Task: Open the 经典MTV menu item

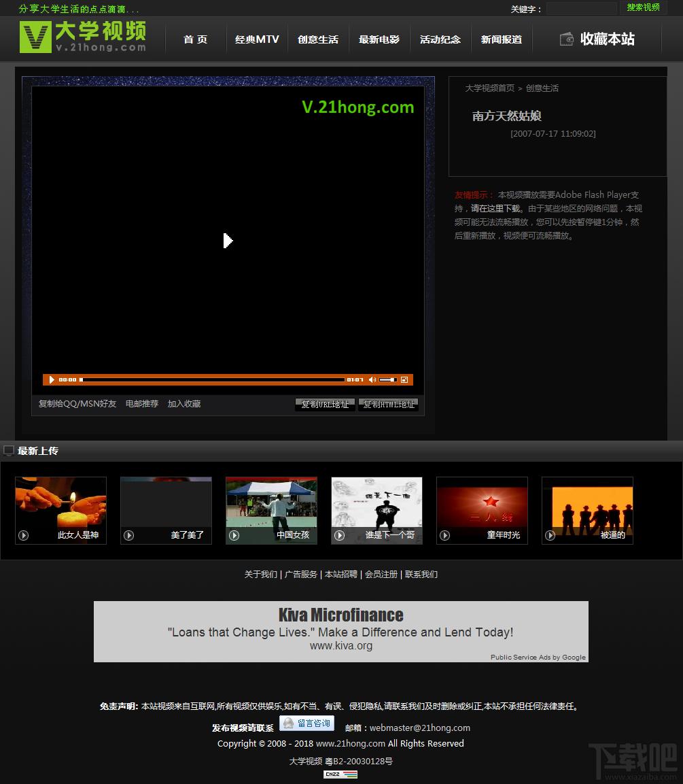Action: pyautogui.click(x=257, y=39)
